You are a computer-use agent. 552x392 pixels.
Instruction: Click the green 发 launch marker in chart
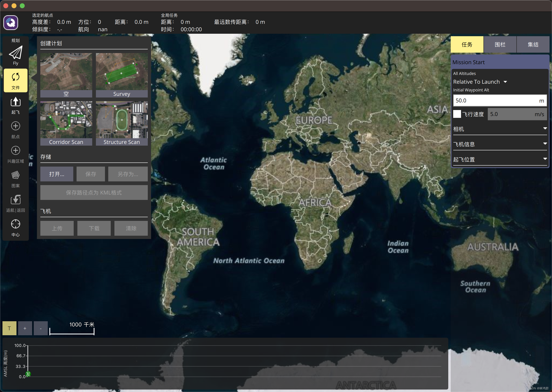(x=28, y=374)
